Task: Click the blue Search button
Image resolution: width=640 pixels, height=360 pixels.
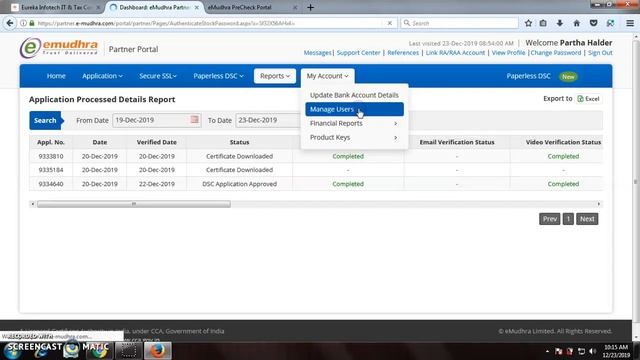Action: click(x=45, y=120)
